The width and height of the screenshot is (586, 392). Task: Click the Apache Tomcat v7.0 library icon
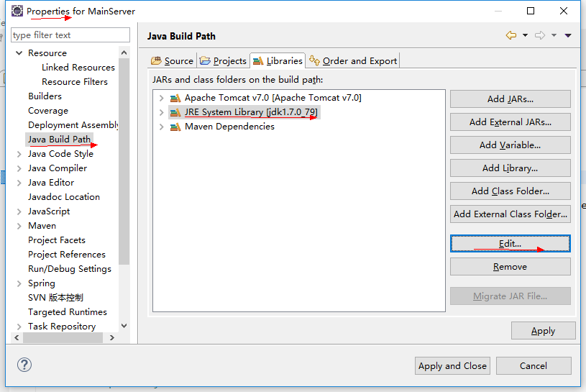(175, 99)
